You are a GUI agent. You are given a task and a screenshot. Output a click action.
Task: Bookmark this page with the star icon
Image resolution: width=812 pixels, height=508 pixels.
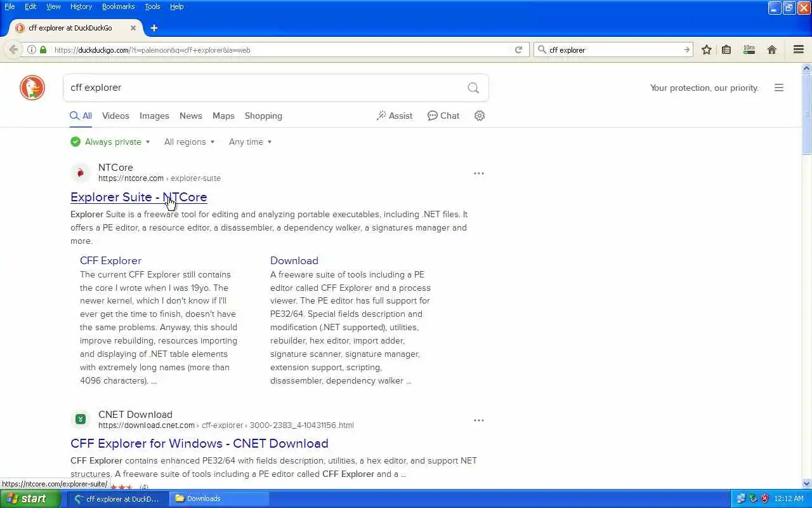[x=707, y=50]
